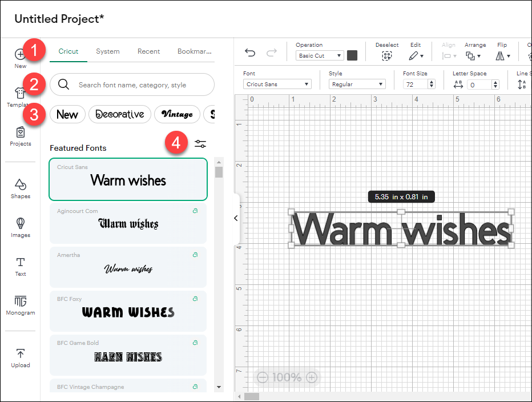Switch to the Cricut fonts tab
This screenshot has height=402, width=532.
click(68, 51)
